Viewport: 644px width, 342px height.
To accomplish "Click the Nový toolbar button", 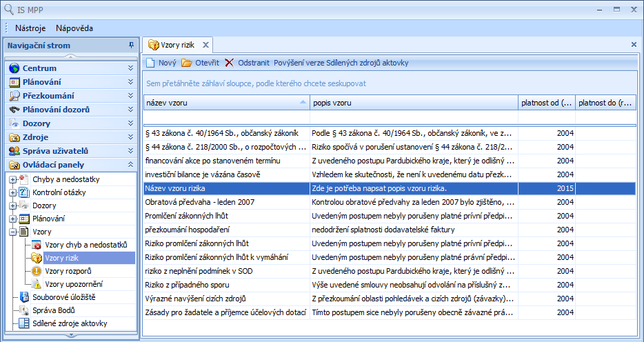I will (x=161, y=63).
